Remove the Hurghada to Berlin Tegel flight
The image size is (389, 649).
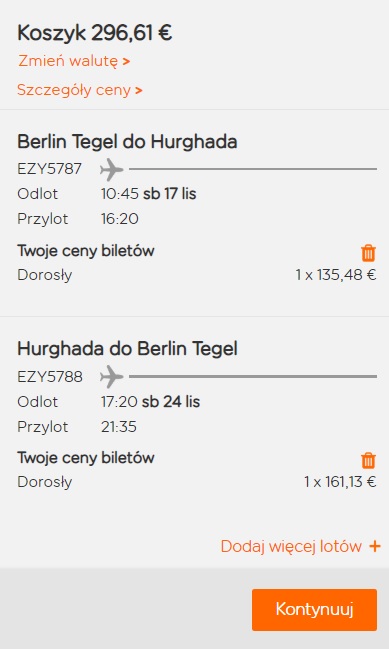[x=368, y=460]
